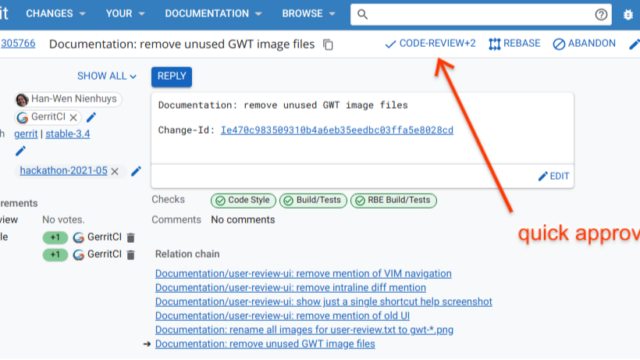Expand SHOW ALL metadata dropdown
Viewport: 640px width, 360px height.
pos(107,76)
